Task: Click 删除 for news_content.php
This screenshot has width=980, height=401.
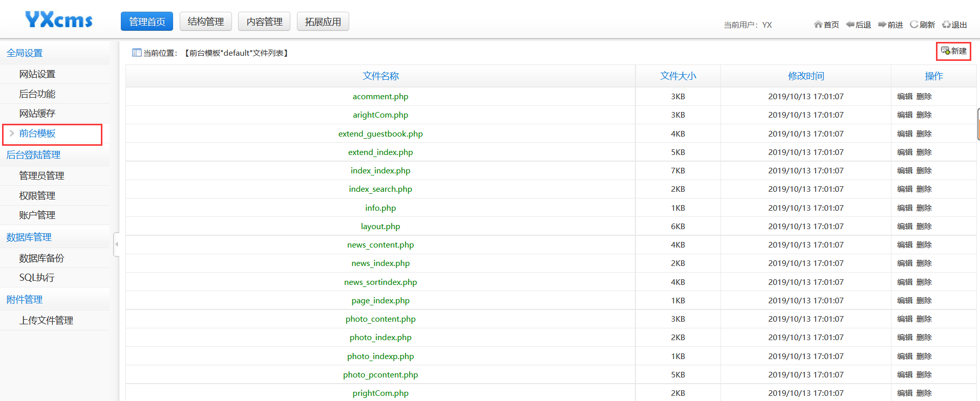Action: [924, 245]
